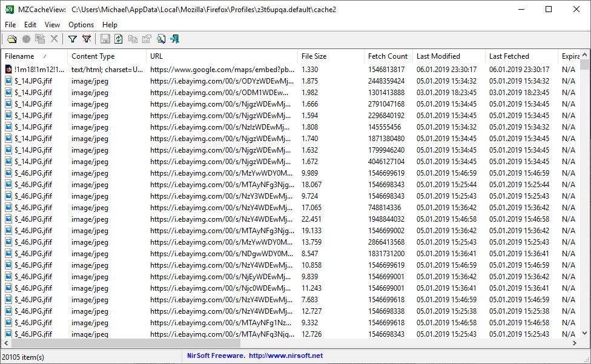The width and height of the screenshot is (591, 364).
Task: Click the MZCacheView app icon in title bar
Action: click(10, 10)
